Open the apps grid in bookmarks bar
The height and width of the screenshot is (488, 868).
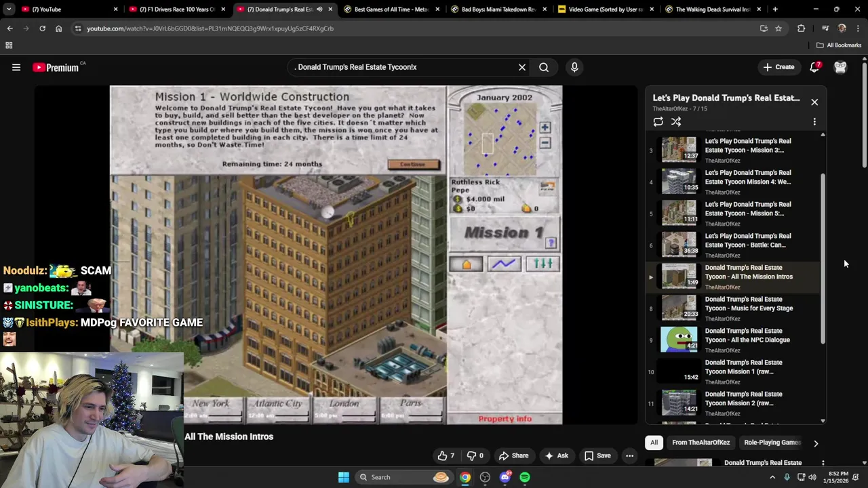[x=9, y=45]
